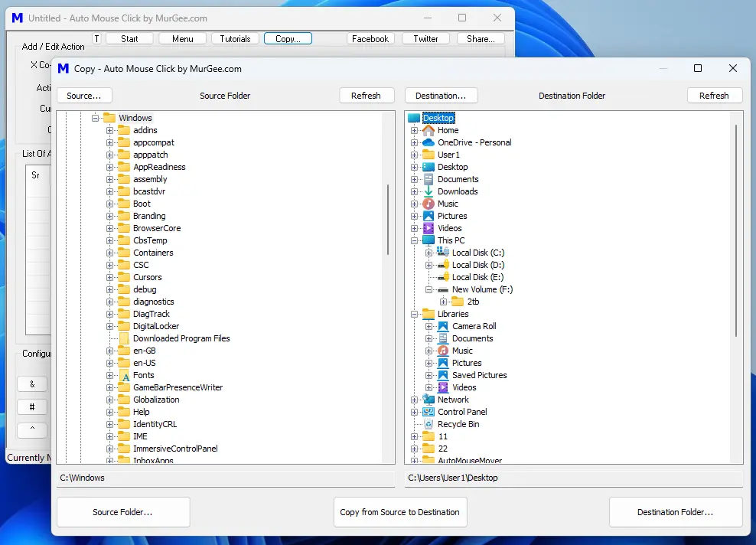This screenshot has width=756, height=545.
Task: Expand the Boot folder node
Action: [110, 204]
